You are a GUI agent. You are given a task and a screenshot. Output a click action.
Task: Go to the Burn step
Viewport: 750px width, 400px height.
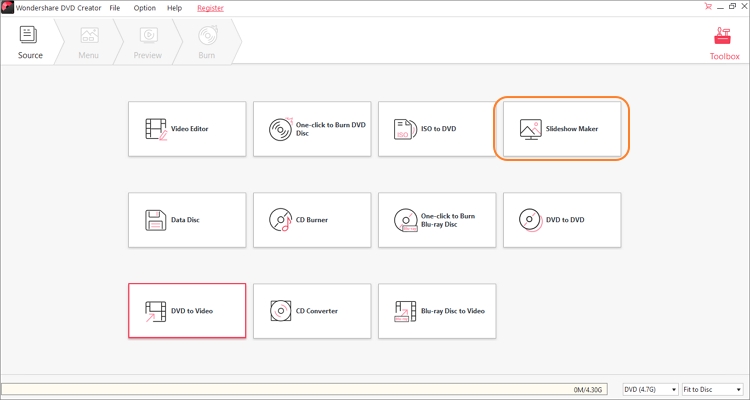pos(207,43)
